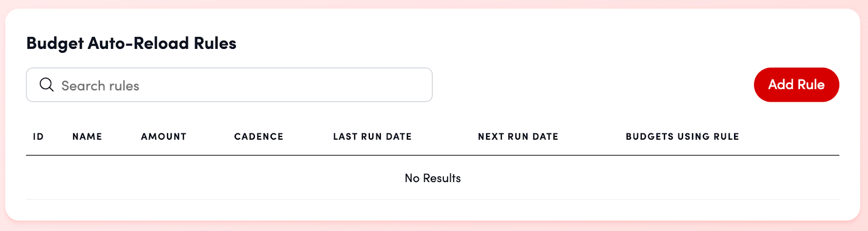Click the word "DATE" in LAST RUN DATE
The height and width of the screenshot is (231, 868).
click(x=399, y=136)
